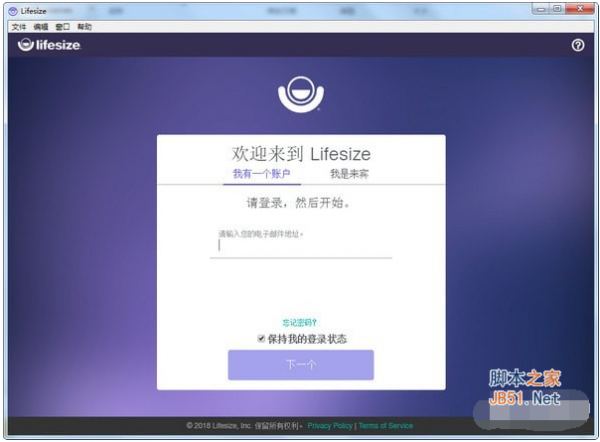Click the 忘记密码? link

300,323
